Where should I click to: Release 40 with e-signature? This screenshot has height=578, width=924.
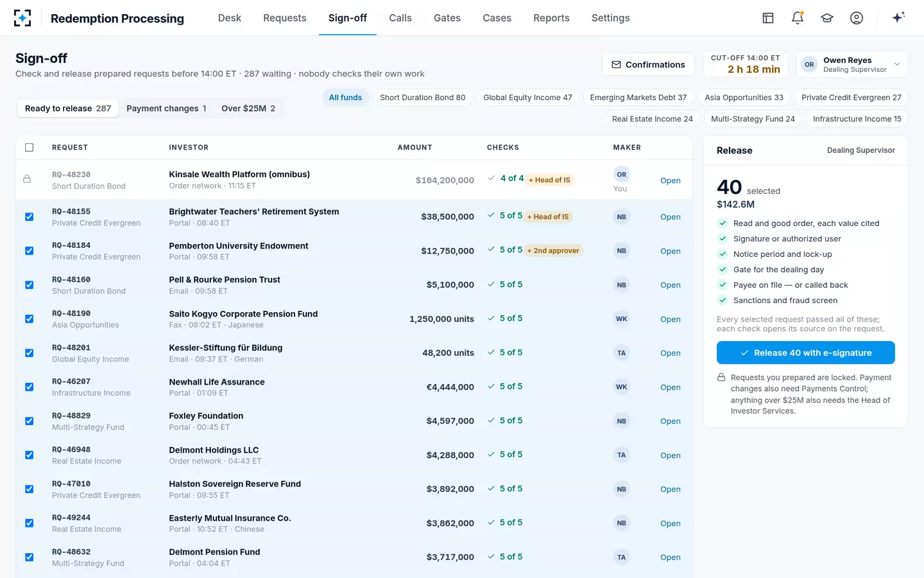(x=805, y=353)
